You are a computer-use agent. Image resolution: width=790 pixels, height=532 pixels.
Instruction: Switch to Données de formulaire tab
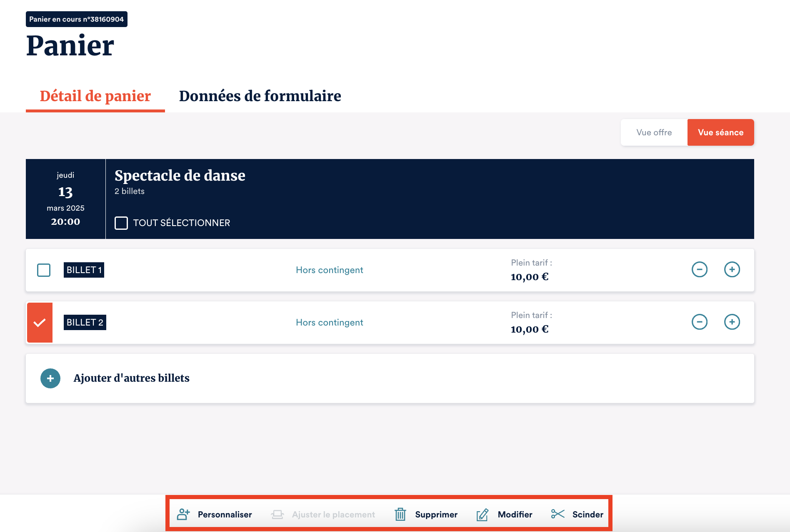[260, 96]
